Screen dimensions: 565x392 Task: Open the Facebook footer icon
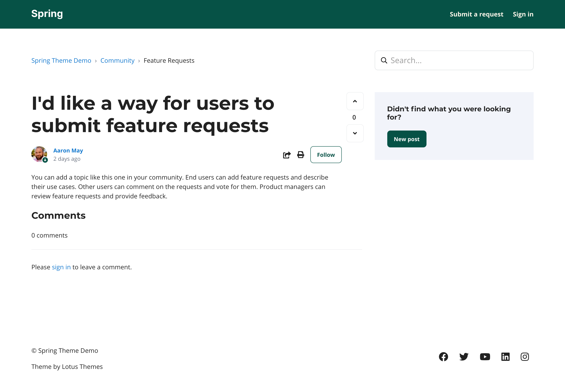[x=443, y=357]
